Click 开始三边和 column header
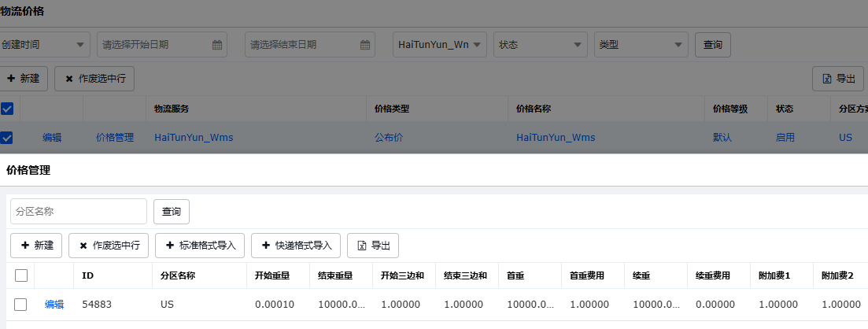 [402, 275]
